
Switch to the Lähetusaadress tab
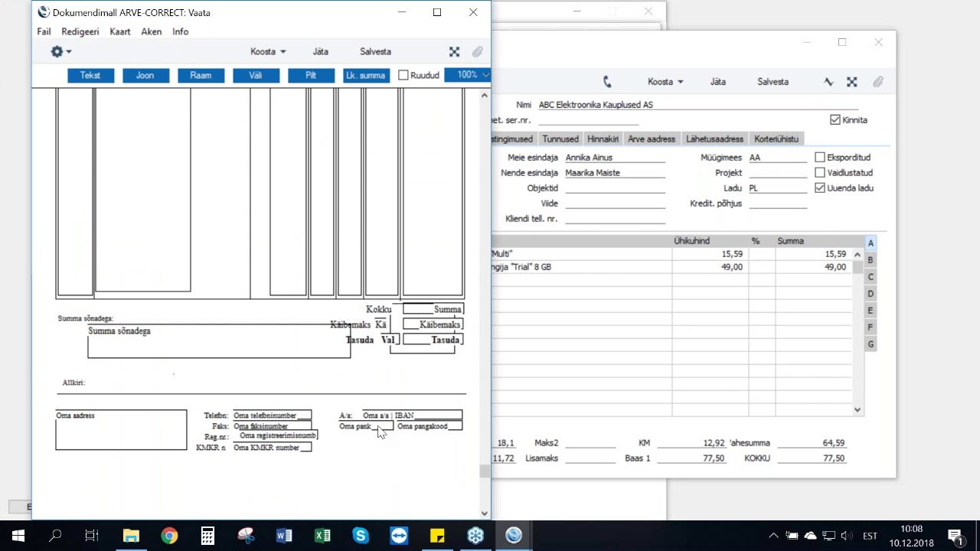714,139
